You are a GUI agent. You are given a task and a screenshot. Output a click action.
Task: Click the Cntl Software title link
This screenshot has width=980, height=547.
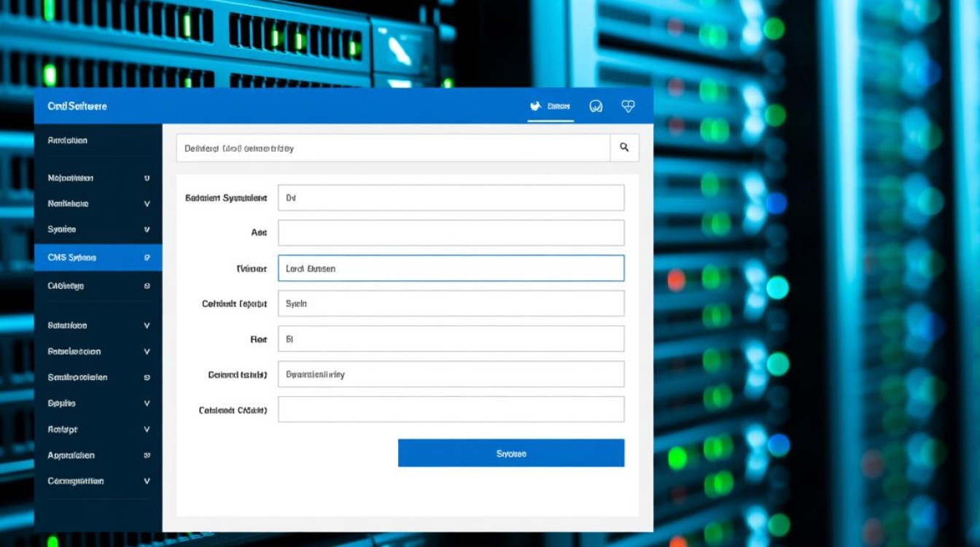tap(77, 106)
